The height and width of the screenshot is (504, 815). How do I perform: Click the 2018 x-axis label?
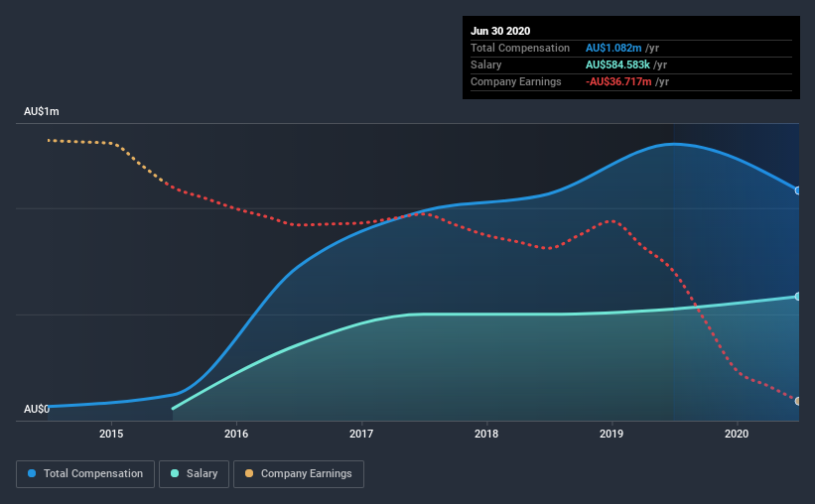(486, 434)
